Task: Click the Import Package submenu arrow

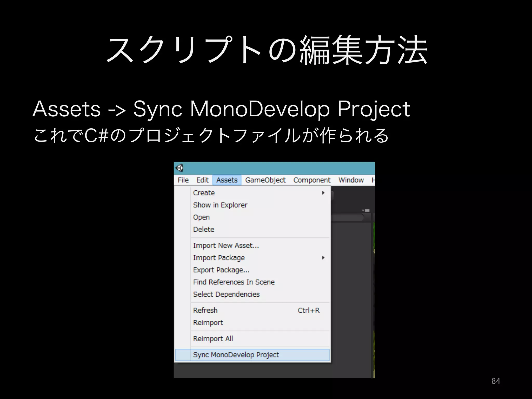Action: point(323,258)
